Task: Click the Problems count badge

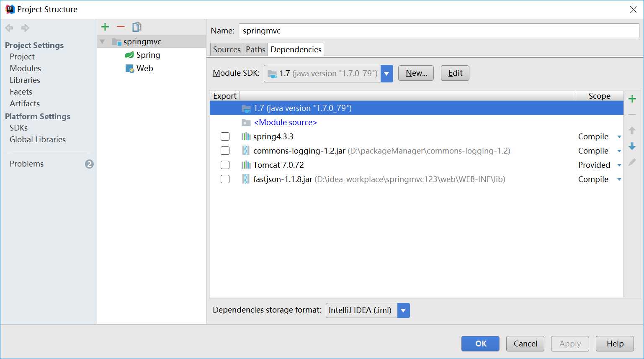Action: point(89,164)
